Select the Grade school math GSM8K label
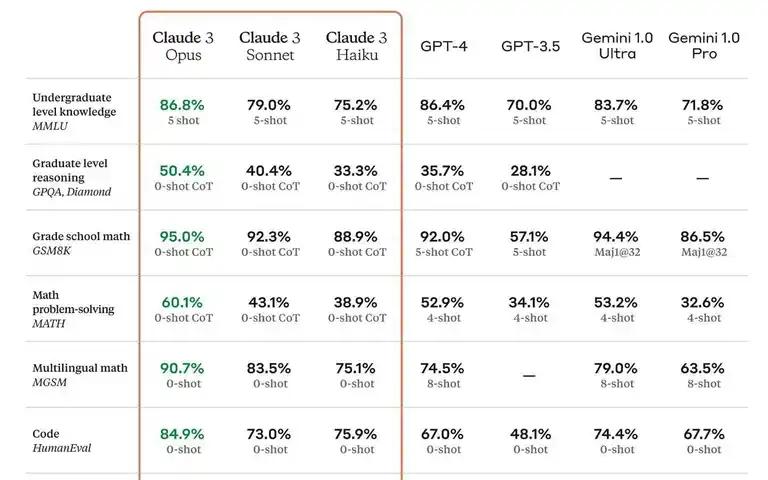The height and width of the screenshot is (480, 768). (81, 243)
